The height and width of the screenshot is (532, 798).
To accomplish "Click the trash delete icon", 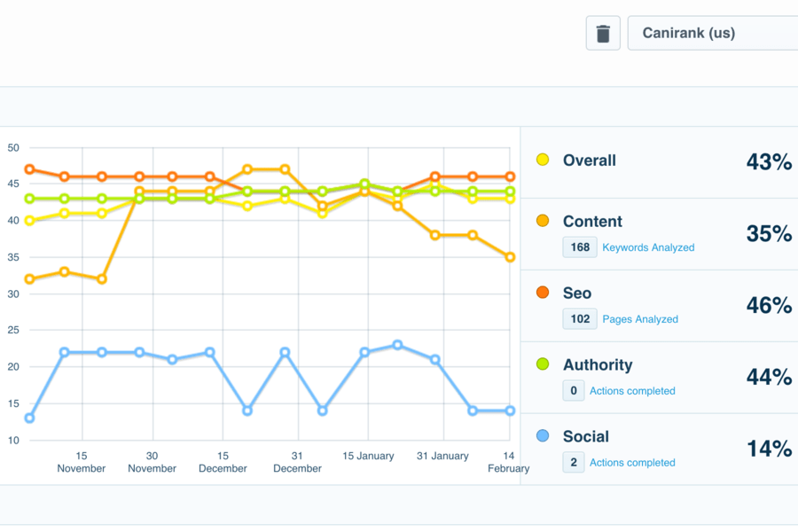I will tap(603, 33).
